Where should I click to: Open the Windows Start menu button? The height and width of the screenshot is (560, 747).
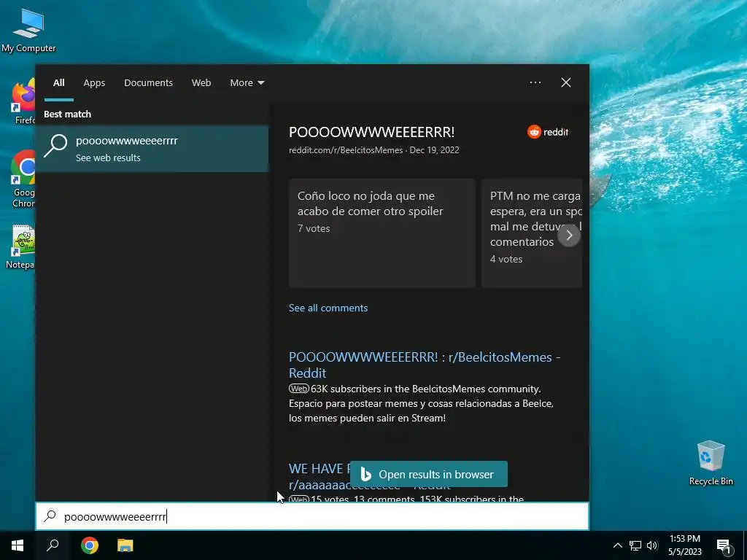tap(18, 545)
